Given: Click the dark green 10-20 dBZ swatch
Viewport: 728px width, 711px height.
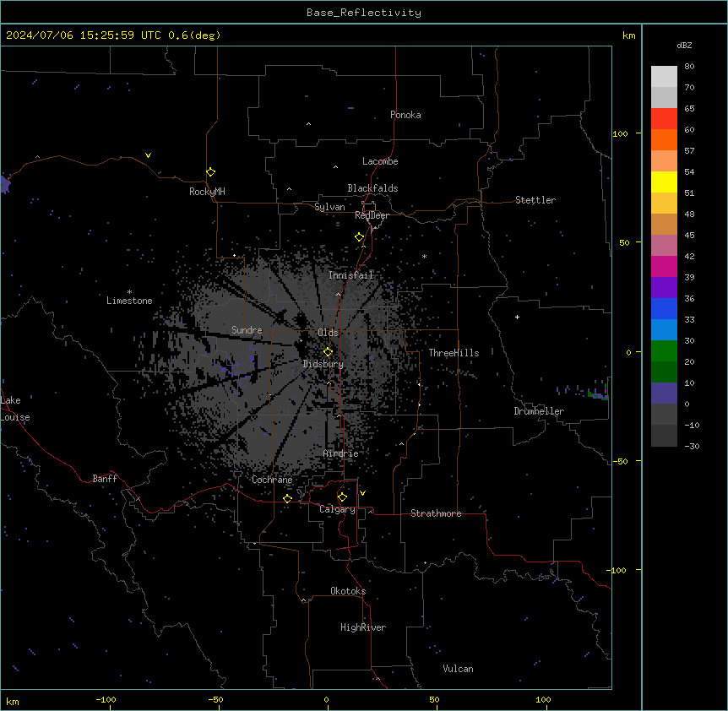Looking at the screenshot, I should pos(664,372).
